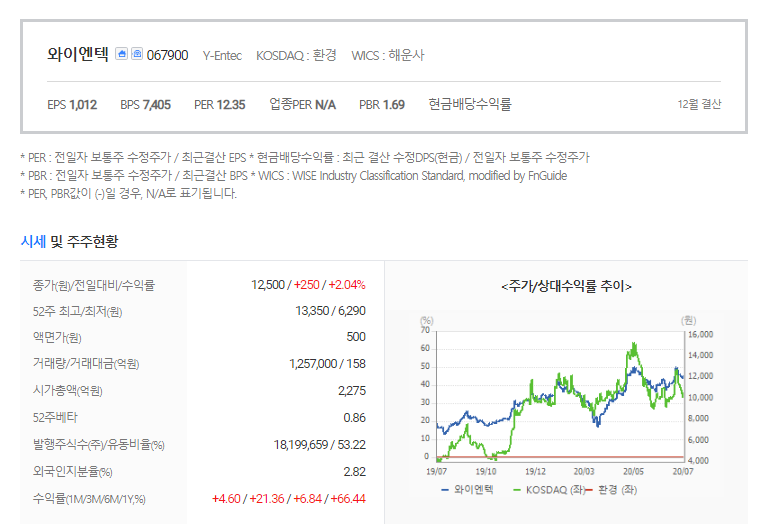The width and height of the screenshot is (768, 524).
Task: Click the KOSDAQ : 환경 sector label
Action: click(x=296, y=55)
